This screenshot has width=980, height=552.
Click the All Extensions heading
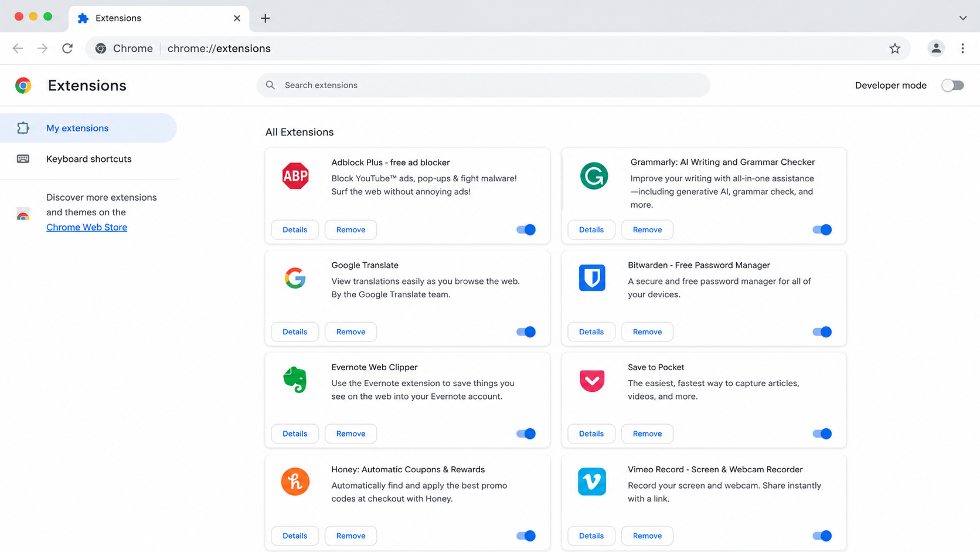point(300,133)
